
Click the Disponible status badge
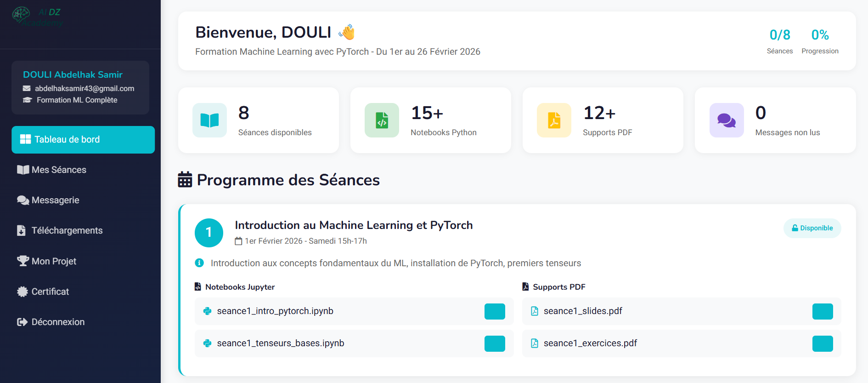point(812,228)
